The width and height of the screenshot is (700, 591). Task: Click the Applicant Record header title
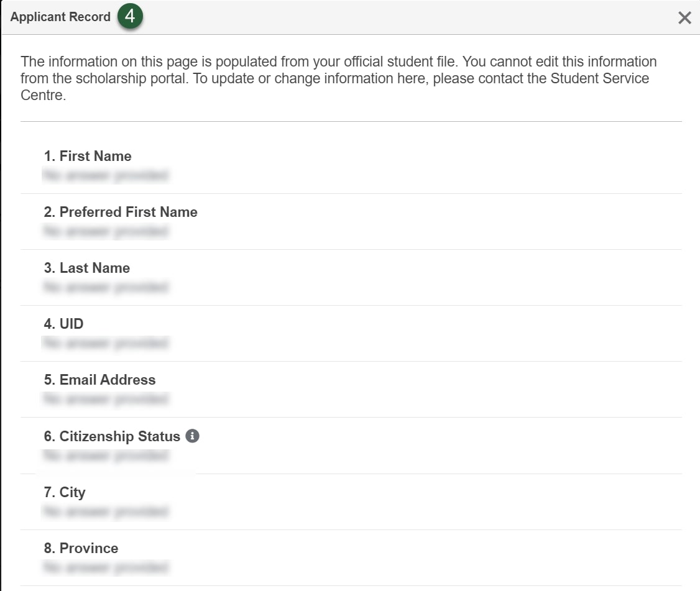(x=60, y=17)
